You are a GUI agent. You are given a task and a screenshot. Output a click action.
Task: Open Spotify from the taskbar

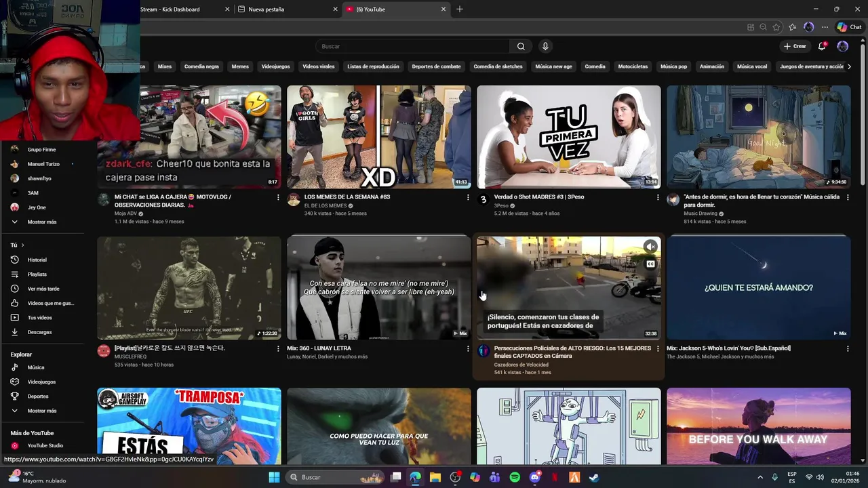pos(515,477)
